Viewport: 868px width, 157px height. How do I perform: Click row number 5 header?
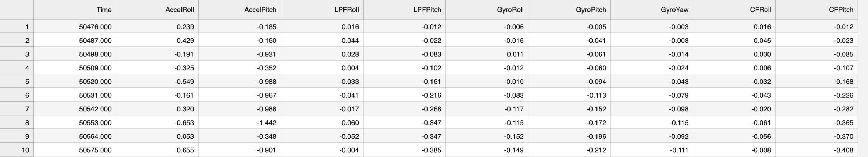coord(17,82)
